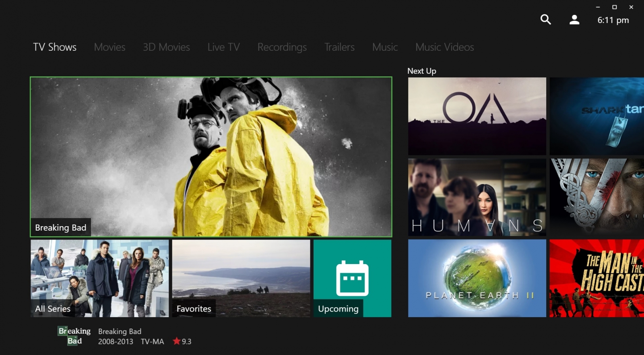Minimize the window
644x355 pixels.
click(x=598, y=7)
